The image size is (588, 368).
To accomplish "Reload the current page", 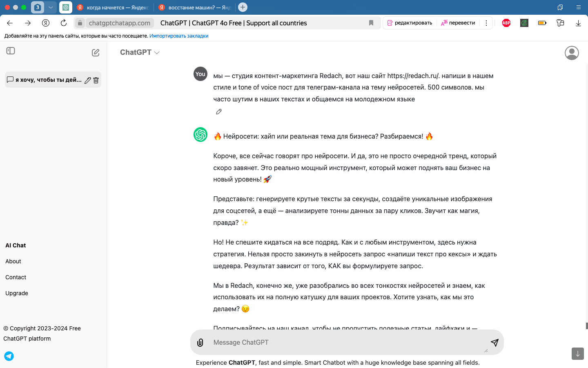I will tap(64, 23).
